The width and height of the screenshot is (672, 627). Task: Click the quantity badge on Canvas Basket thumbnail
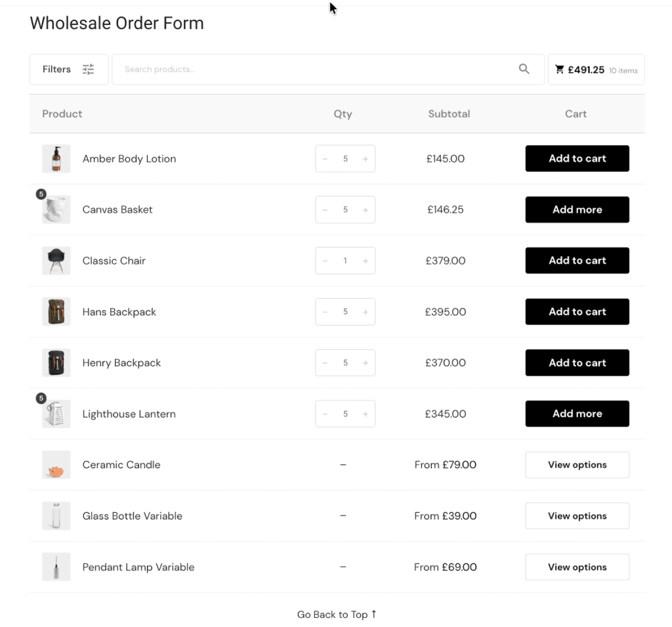coord(41,194)
